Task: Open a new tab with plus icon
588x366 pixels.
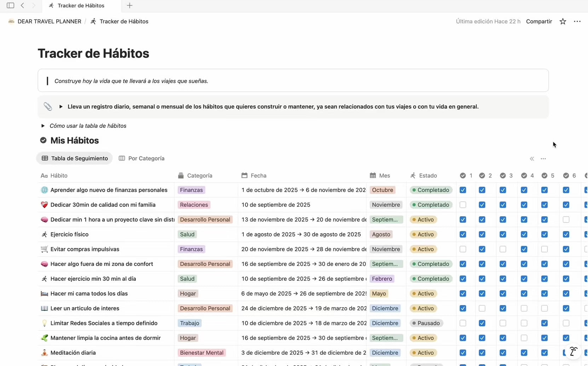Action: (129, 5)
